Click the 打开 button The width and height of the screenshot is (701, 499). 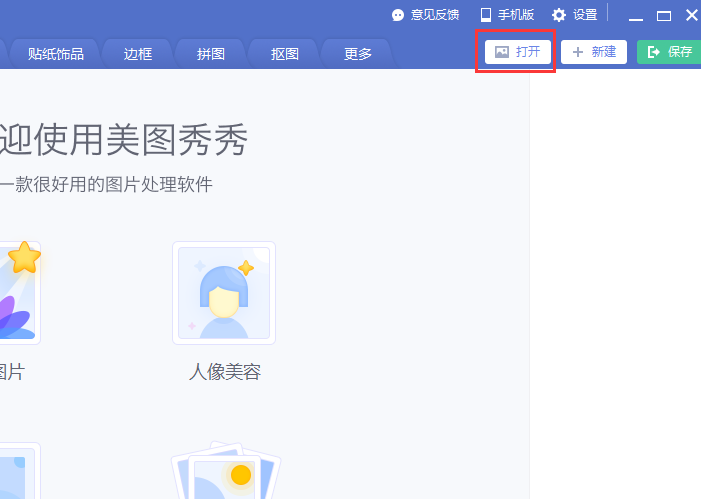(518, 52)
